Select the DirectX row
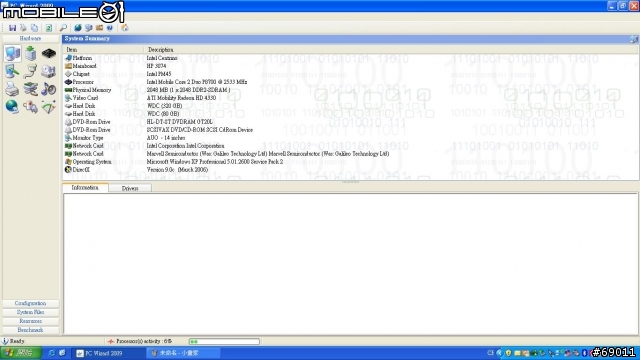Viewport: 640px width, 360px height. click(x=351, y=169)
